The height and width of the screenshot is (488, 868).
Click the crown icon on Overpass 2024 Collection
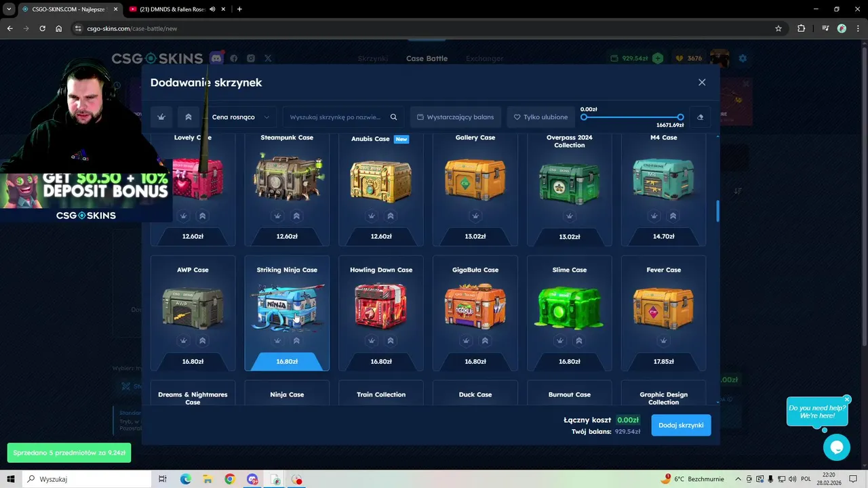[x=570, y=216]
